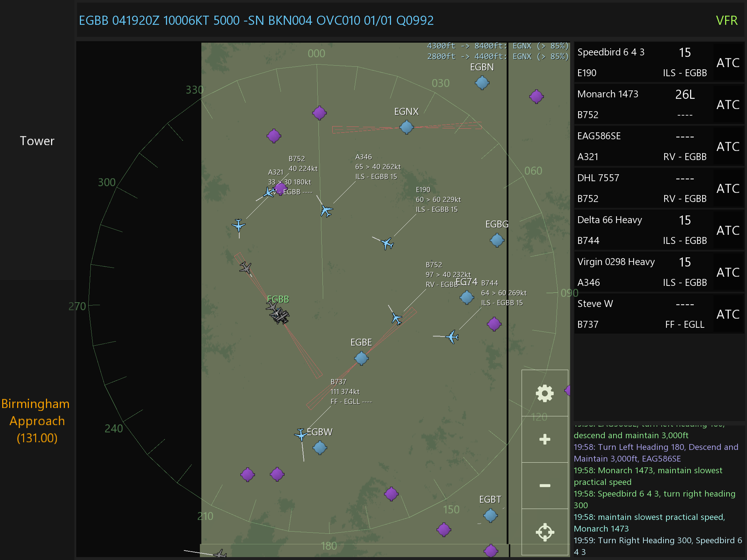
Task: Zoom out with the minus icon
Action: [x=545, y=485]
